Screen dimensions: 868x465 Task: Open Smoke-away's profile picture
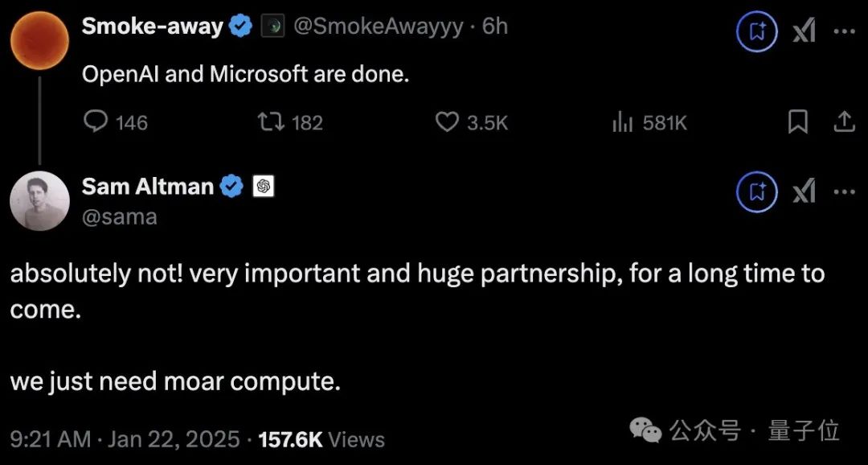point(39,40)
